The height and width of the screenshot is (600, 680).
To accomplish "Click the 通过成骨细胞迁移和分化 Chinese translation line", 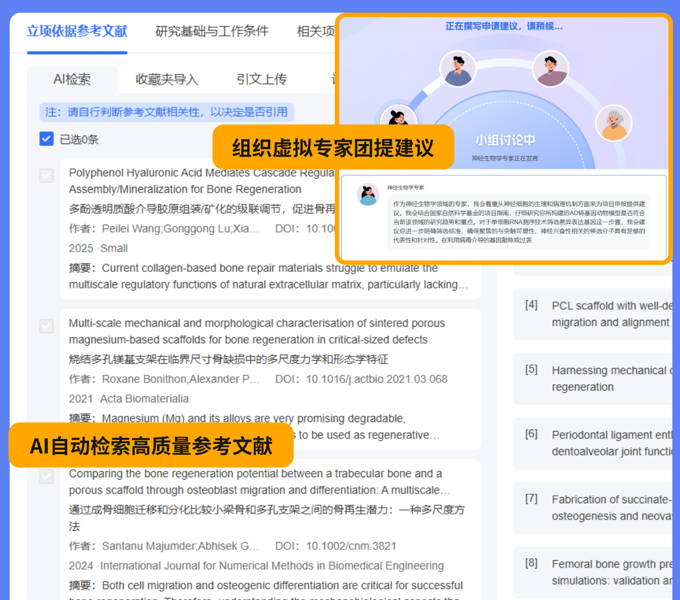I will [x=266, y=518].
